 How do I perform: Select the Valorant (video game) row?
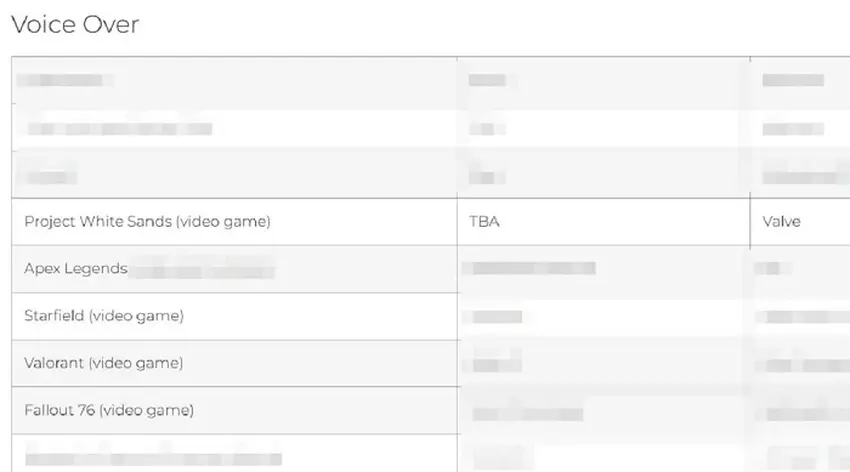[x=103, y=363]
